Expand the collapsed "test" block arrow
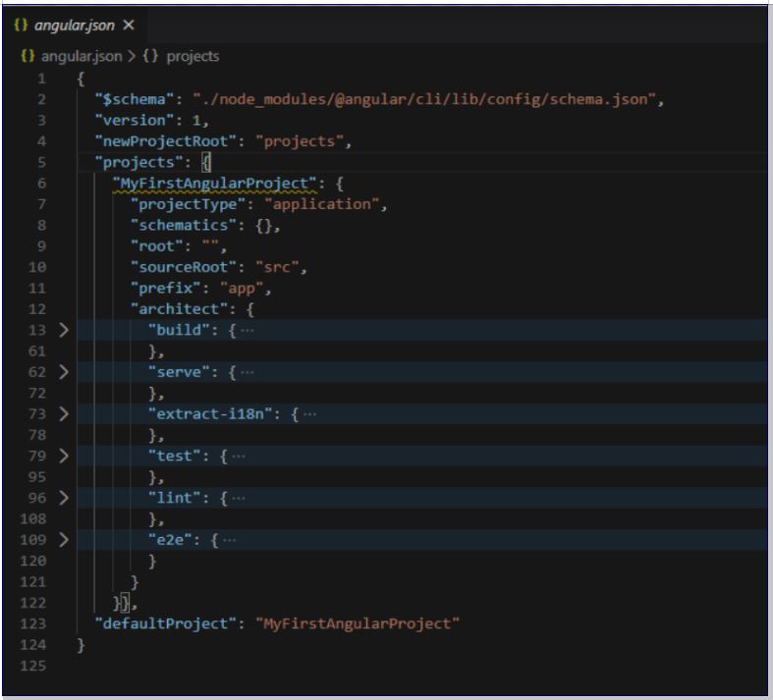The width and height of the screenshot is (773, 700). tap(63, 457)
